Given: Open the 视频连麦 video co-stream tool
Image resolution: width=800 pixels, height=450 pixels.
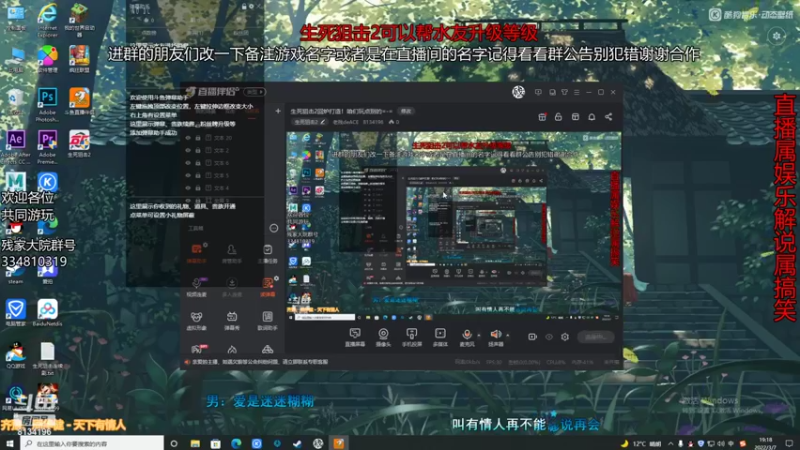Looking at the screenshot, I should click(196, 287).
